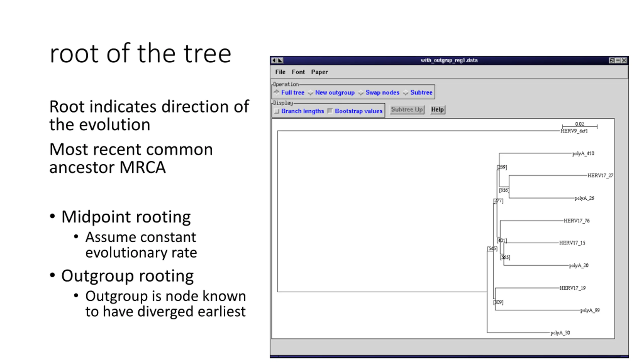Close the with_outgrup_reg1.data window
The height and width of the screenshot is (362, 644).
click(x=624, y=60)
